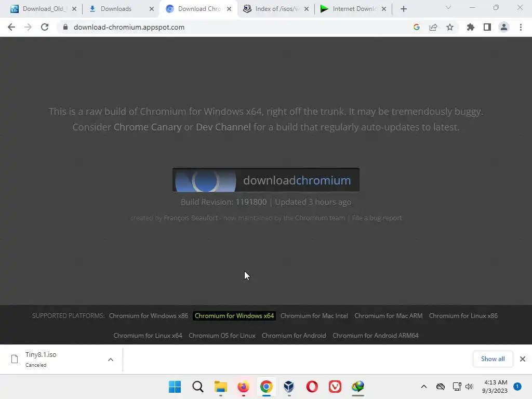Select Chromium for Linux x86 platform
The width and height of the screenshot is (532, 399).
pos(463,315)
